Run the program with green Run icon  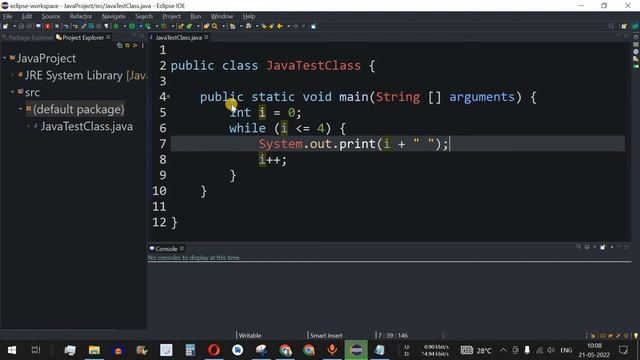[132, 26]
